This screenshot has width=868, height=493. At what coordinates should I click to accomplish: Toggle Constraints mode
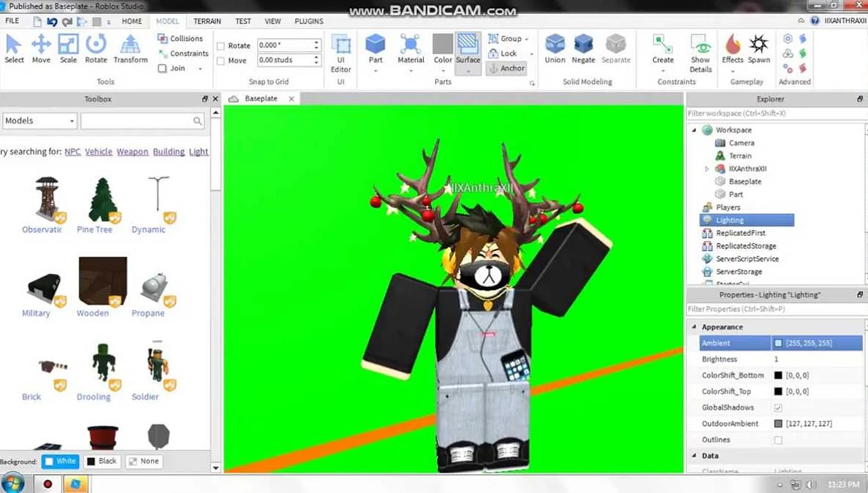pos(183,53)
